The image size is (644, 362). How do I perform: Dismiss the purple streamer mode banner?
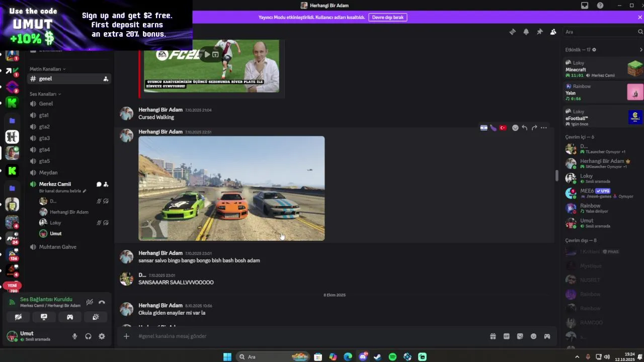click(x=639, y=17)
